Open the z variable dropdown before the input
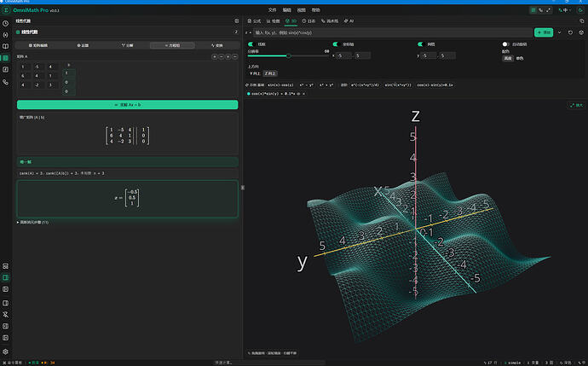 point(248,32)
